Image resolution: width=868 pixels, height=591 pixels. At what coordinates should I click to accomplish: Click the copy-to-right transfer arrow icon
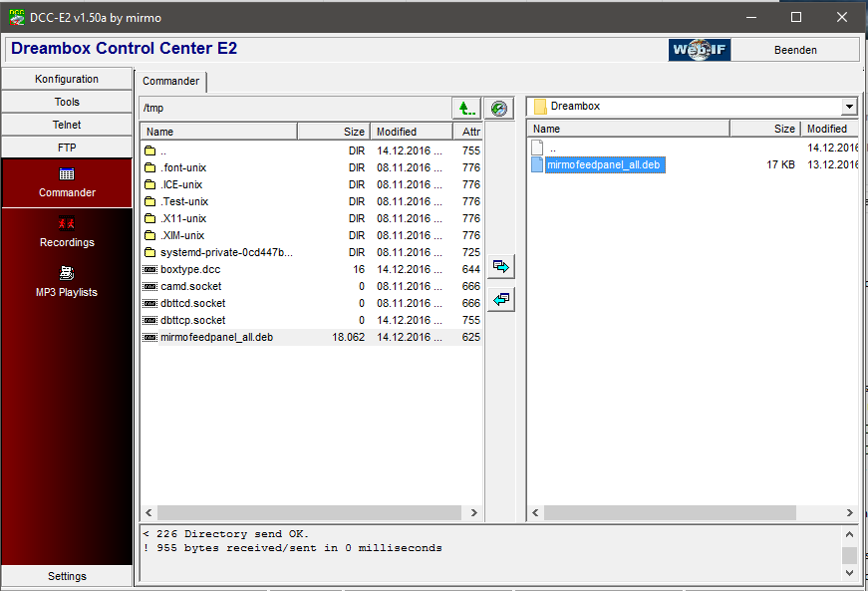click(x=501, y=267)
